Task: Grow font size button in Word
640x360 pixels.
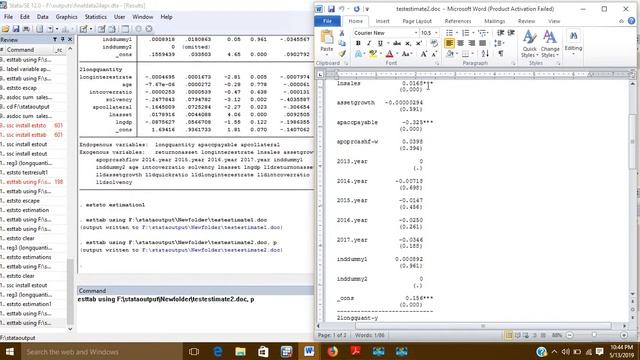Action: (x=424, y=54)
